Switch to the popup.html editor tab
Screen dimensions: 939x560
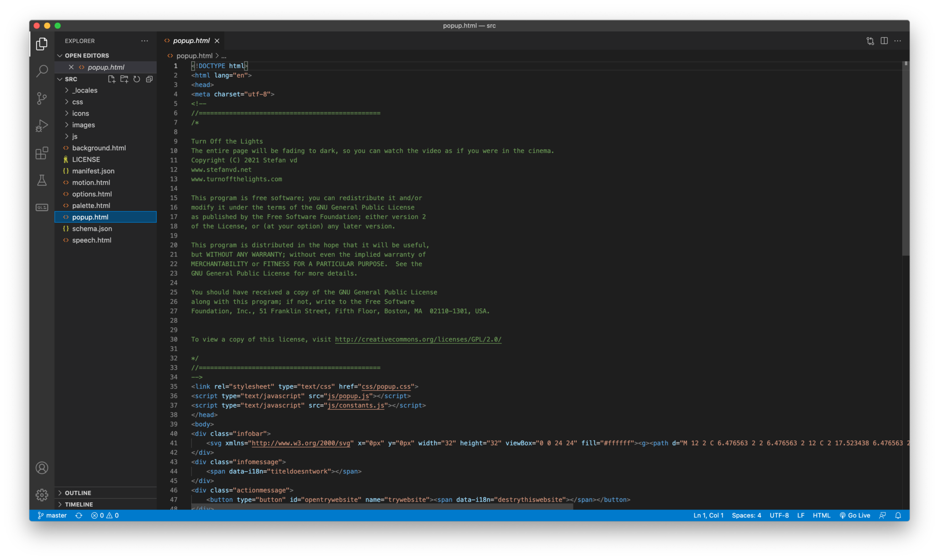click(x=191, y=41)
